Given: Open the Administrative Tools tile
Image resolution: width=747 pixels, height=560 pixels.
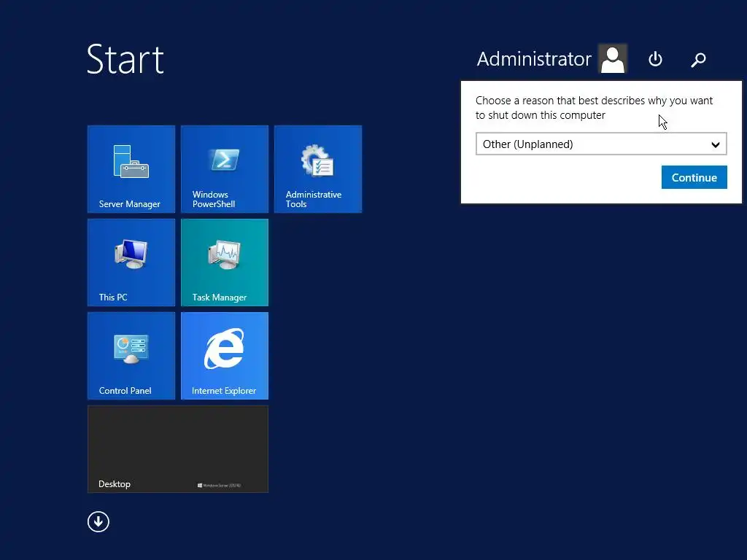Looking at the screenshot, I should [x=318, y=169].
